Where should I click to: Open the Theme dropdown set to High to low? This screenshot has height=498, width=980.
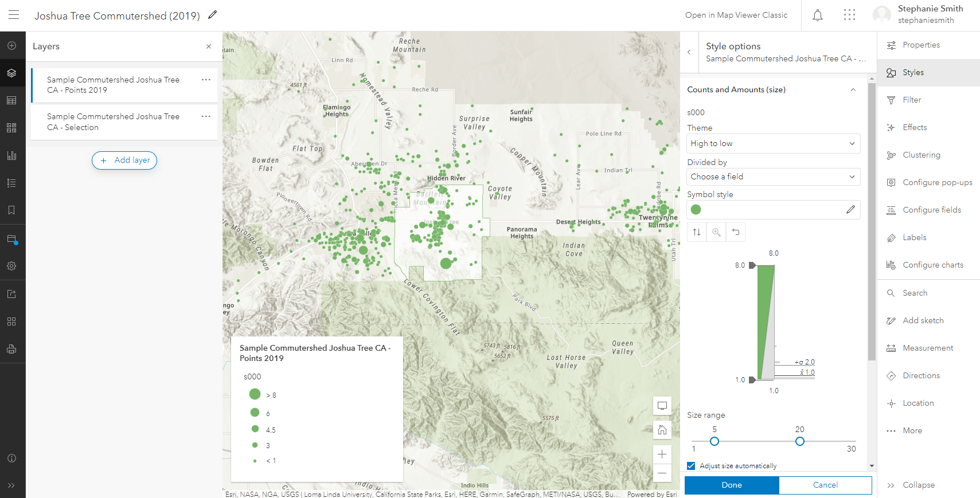pyautogui.click(x=772, y=143)
